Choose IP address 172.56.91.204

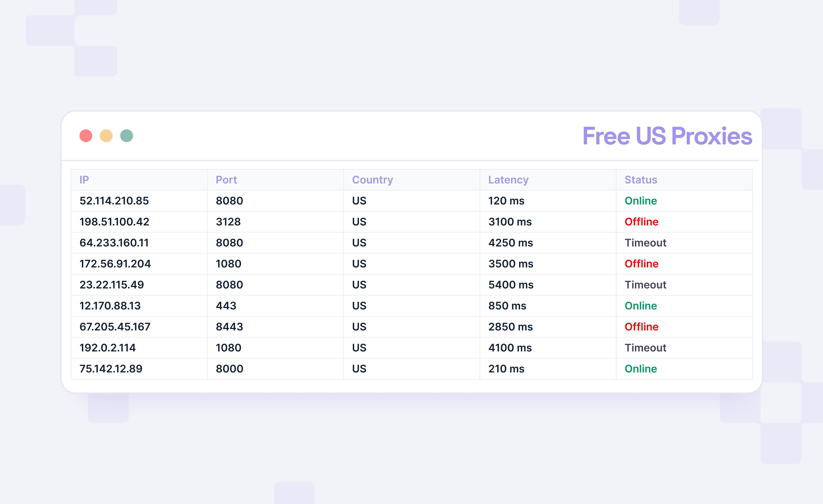click(x=115, y=264)
